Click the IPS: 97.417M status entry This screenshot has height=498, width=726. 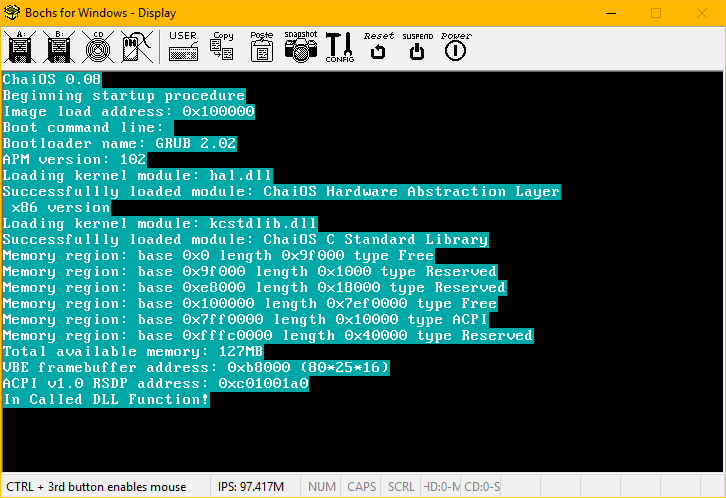coord(251,486)
